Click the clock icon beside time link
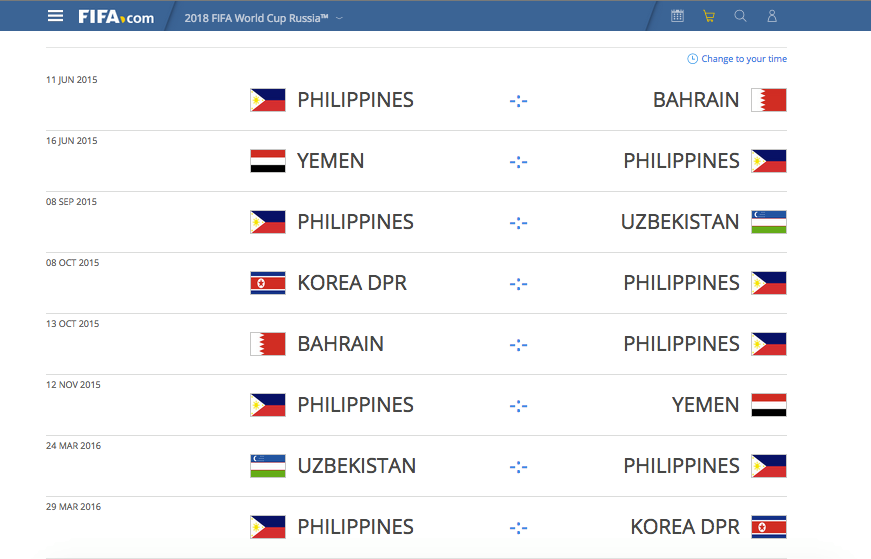Image resolution: width=871 pixels, height=559 pixels. (692, 59)
